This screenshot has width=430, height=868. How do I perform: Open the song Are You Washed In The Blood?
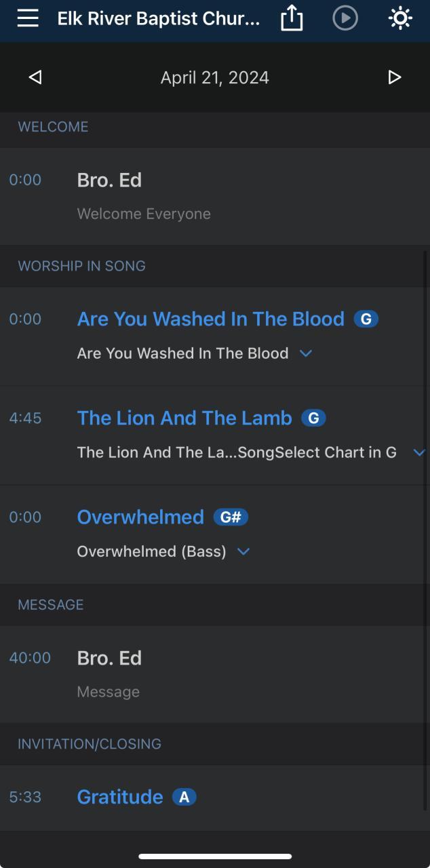coord(210,319)
